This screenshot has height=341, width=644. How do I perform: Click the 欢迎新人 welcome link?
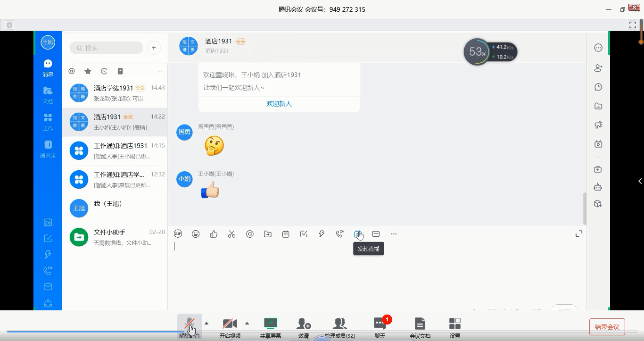[279, 104]
